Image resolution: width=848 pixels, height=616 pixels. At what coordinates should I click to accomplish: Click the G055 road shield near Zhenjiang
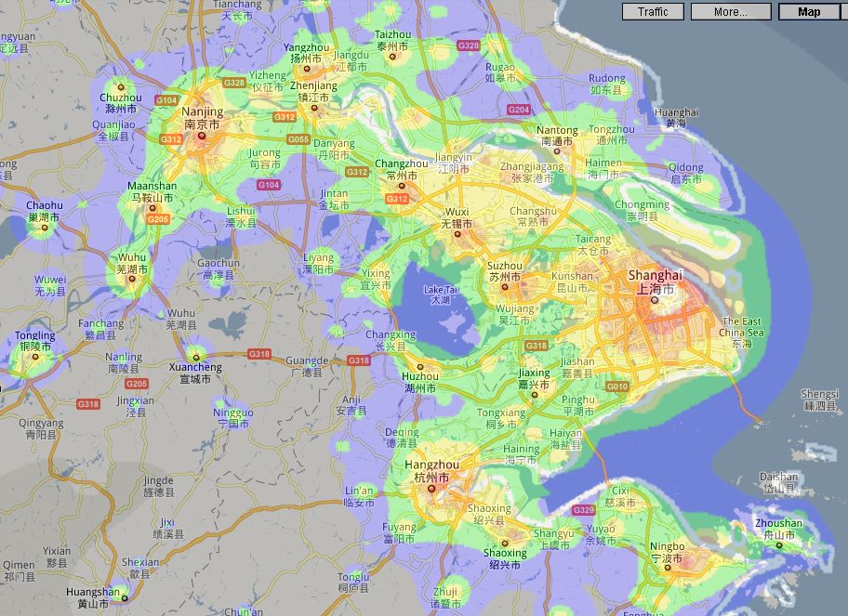tap(298, 139)
